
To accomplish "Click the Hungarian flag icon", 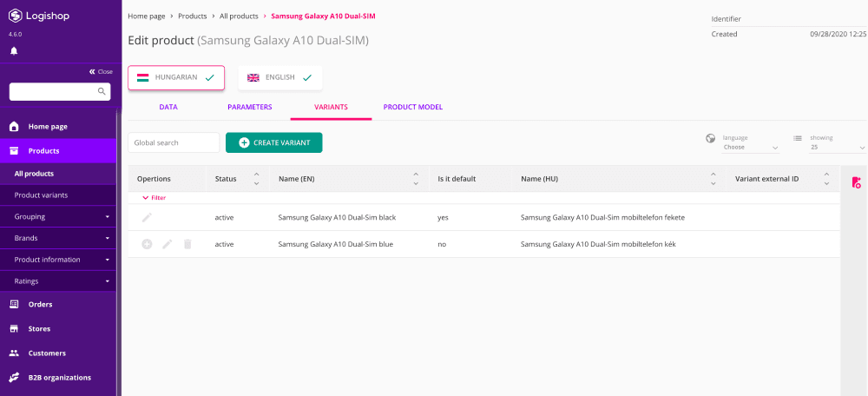I will click(x=143, y=77).
